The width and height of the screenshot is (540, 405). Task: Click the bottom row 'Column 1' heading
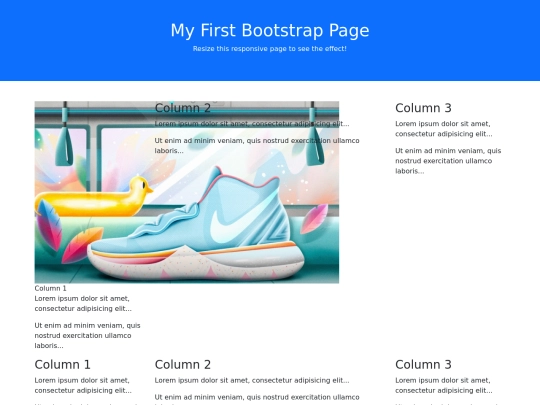click(x=62, y=364)
